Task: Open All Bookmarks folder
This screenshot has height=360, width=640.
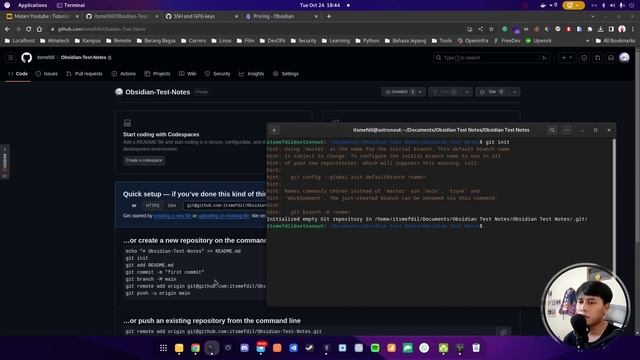Action: point(615,41)
